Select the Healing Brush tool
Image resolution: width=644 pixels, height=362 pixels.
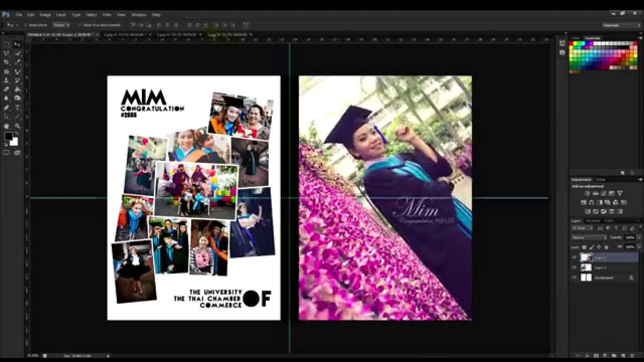coord(7,71)
